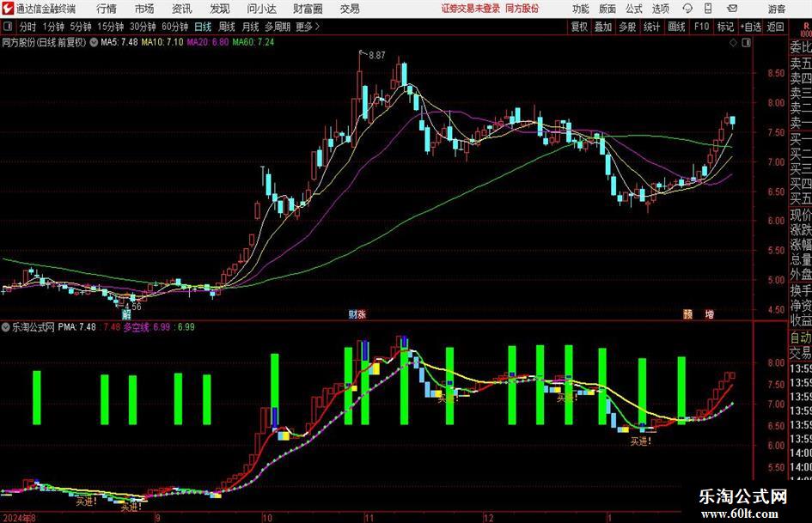
Task: Click the diamond icon above price axis
Action: pos(733,43)
